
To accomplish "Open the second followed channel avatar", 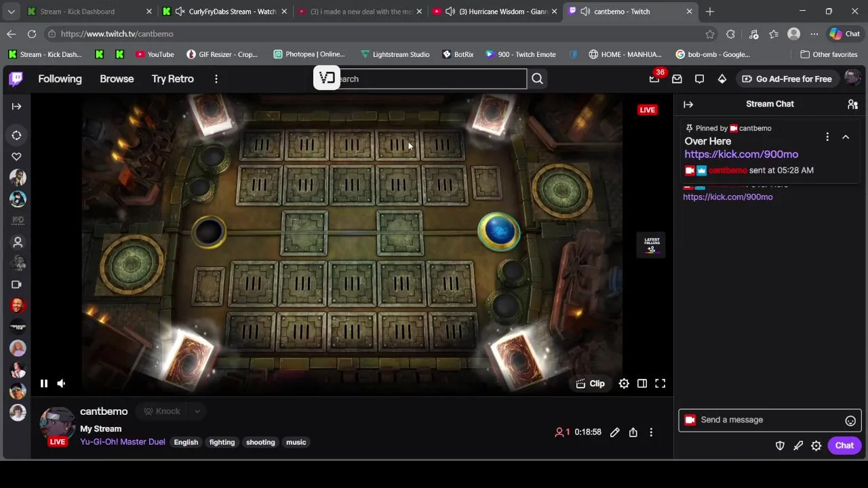I will 18,199.
